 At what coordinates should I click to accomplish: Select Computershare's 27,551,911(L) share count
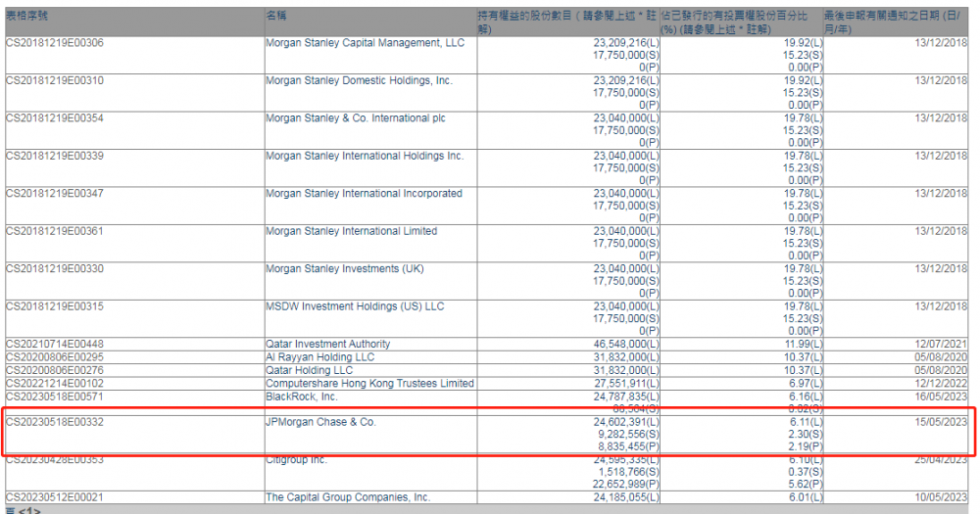click(625, 384)
